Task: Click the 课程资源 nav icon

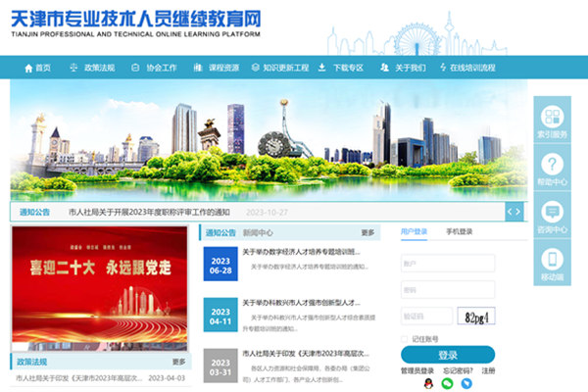Action: pos(198,68)
